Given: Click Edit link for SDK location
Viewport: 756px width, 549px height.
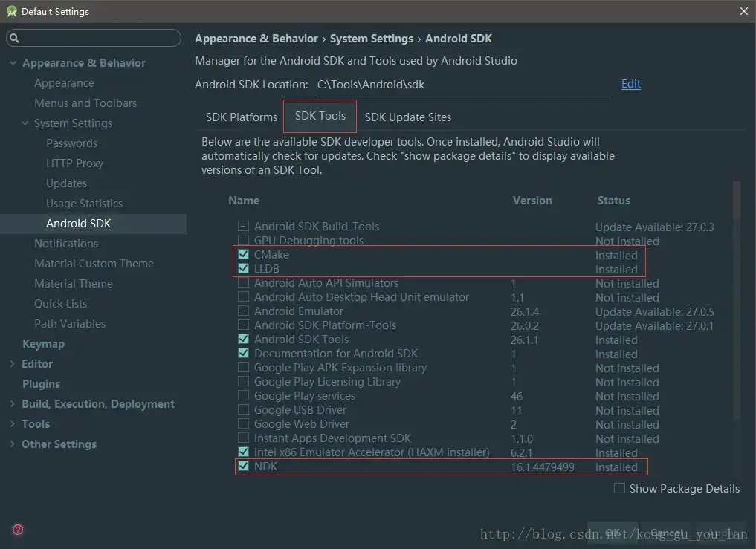Looking at the screenshot, I should click(x=630, y=84).
